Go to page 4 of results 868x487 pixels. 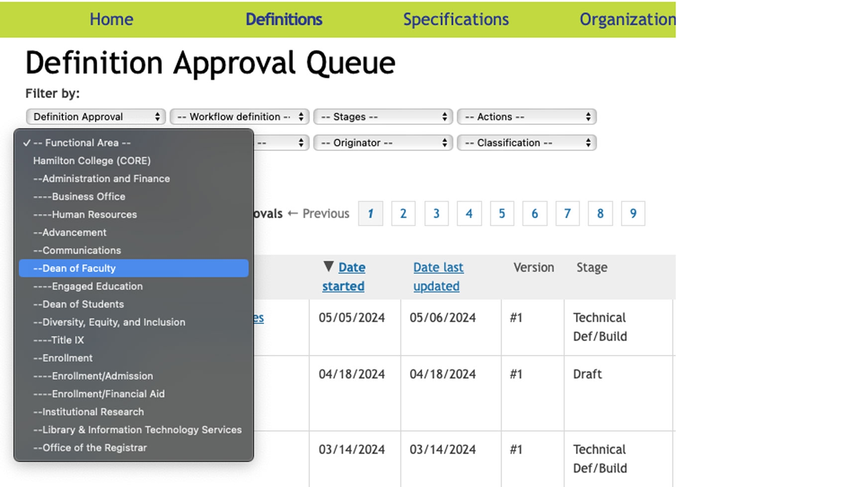(469, 214)
